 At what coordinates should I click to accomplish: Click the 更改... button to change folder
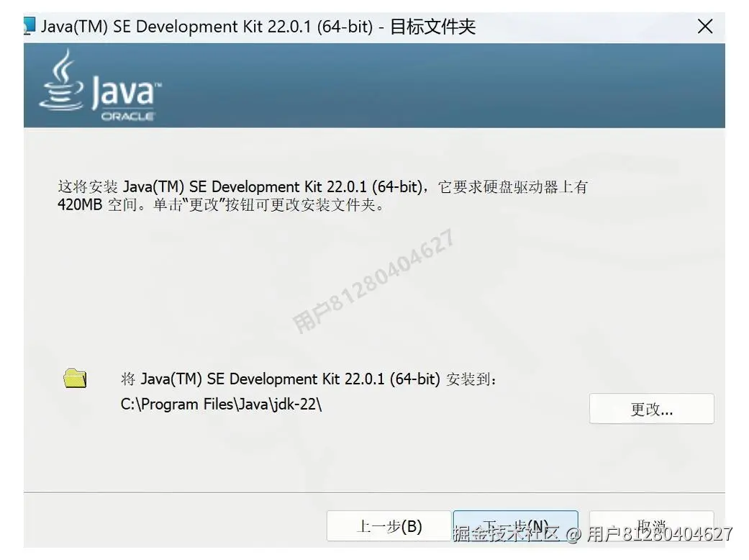[x=652, y=409]
